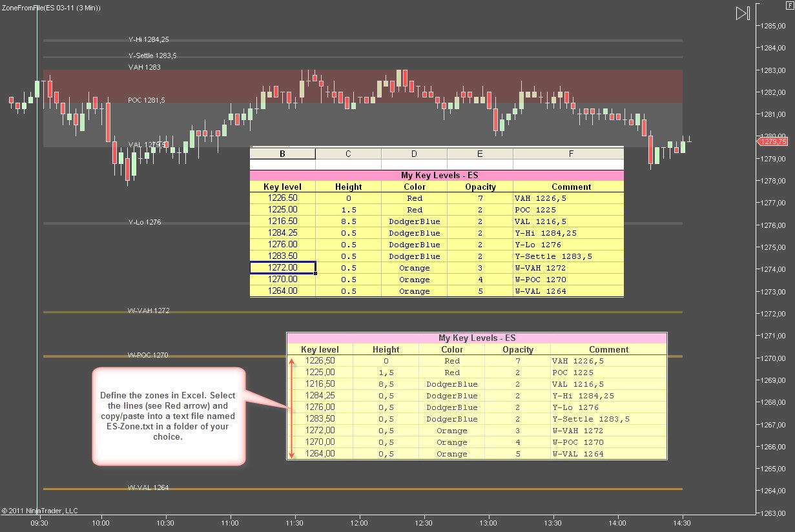Click the boxed F icon in chart corner
The image size is (795, 532).
point(789,5)
